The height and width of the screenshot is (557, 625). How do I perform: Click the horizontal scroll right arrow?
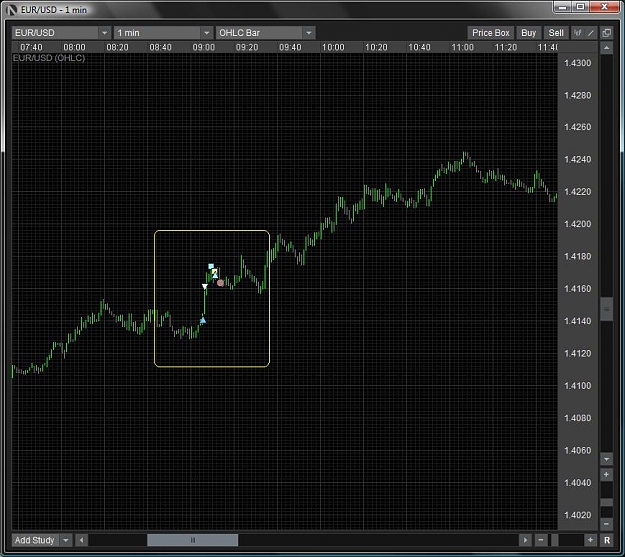525,540
